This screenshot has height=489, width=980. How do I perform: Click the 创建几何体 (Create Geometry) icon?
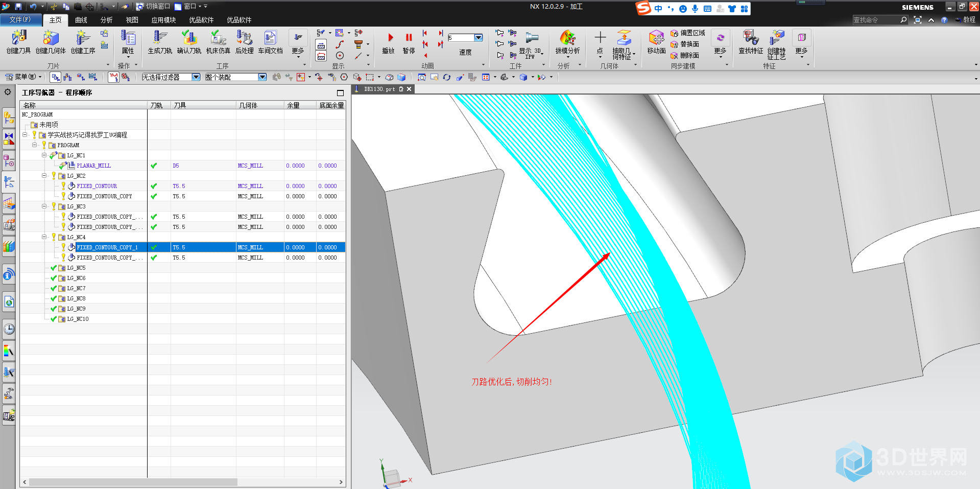tap(51, 41)
